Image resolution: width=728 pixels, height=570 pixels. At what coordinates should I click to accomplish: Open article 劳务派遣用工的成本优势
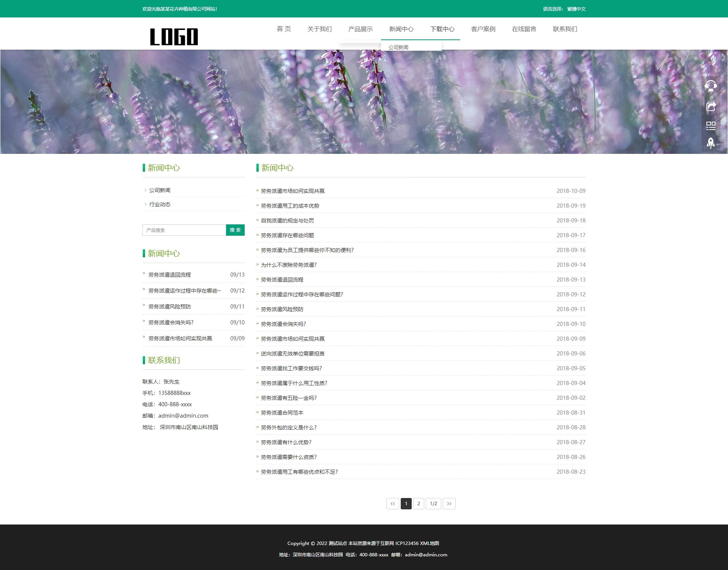point(290,206)
